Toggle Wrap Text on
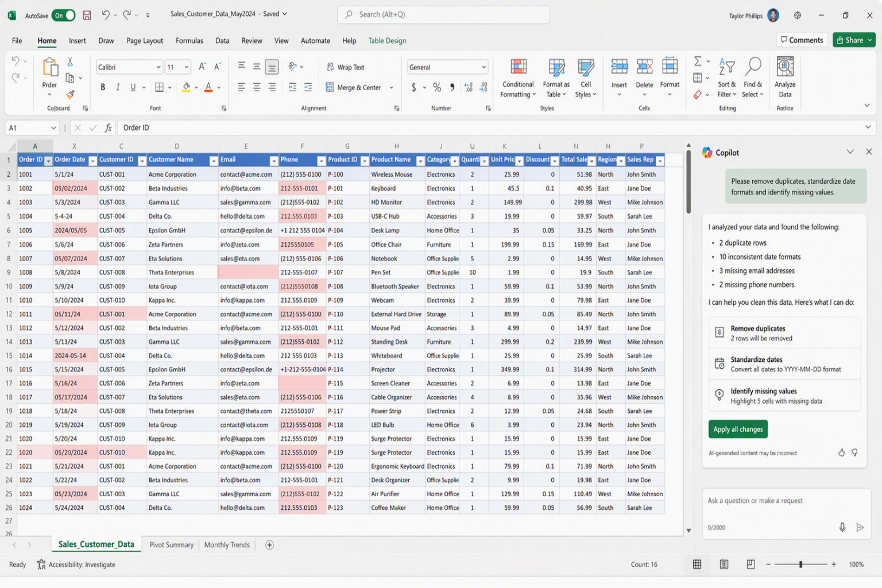The image size is (882, 588). [x=346, y=67]
